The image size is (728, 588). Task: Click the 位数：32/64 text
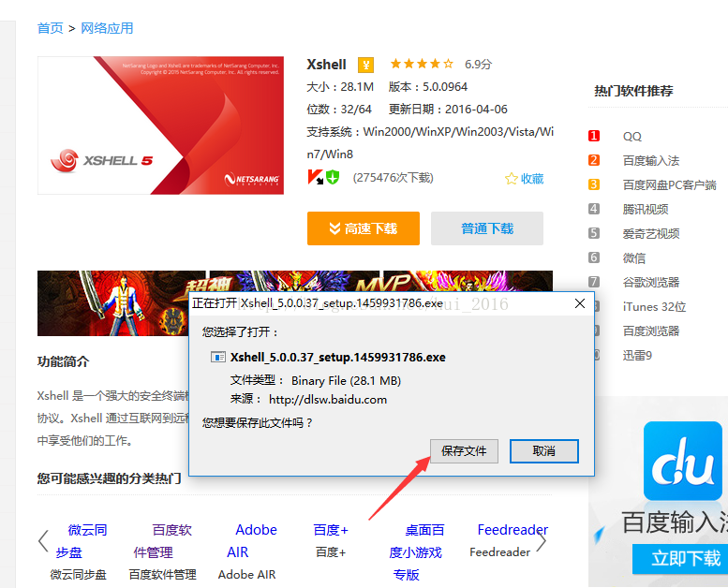click(x=339, y=110)
